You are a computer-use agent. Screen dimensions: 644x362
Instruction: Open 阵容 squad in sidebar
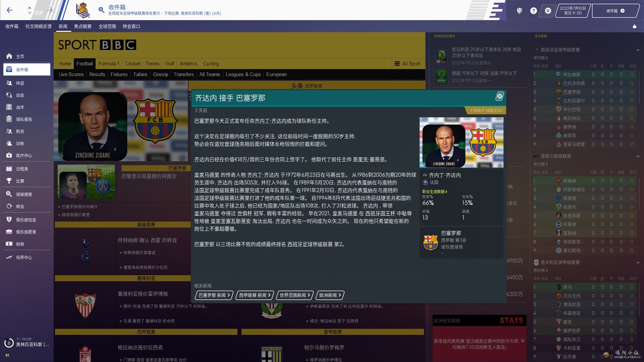(x=27, y=83)
